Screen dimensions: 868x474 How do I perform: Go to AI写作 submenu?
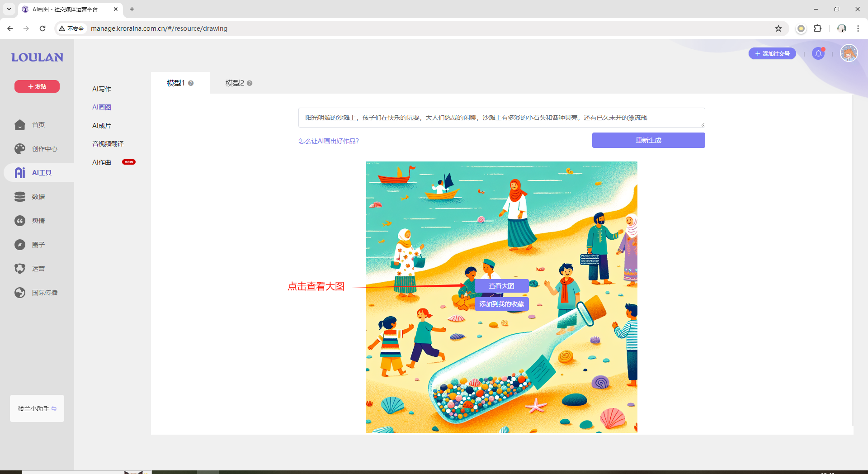tap(102, 89)
